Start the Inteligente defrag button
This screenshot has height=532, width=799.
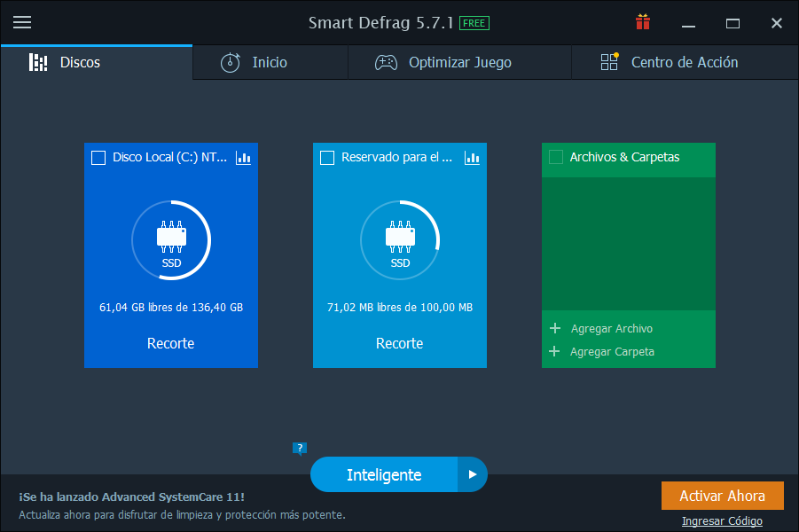[x=384, y=474]
